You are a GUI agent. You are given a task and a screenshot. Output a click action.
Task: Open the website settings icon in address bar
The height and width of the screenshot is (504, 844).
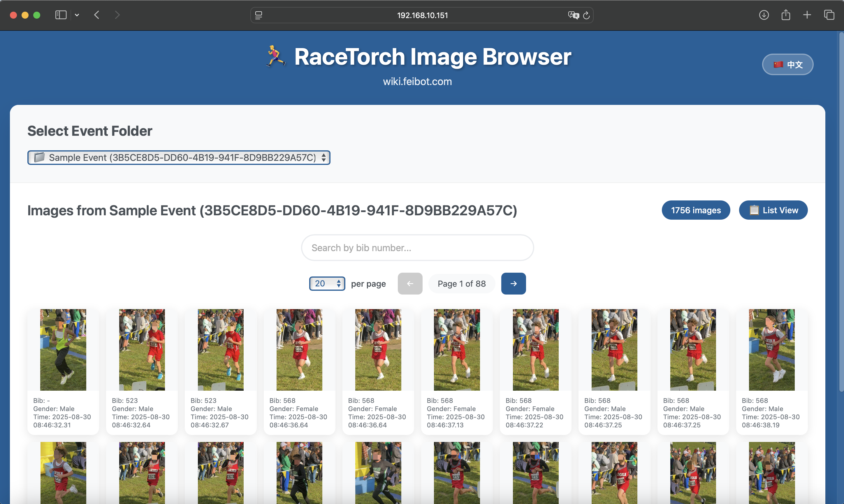click(259, 15)
